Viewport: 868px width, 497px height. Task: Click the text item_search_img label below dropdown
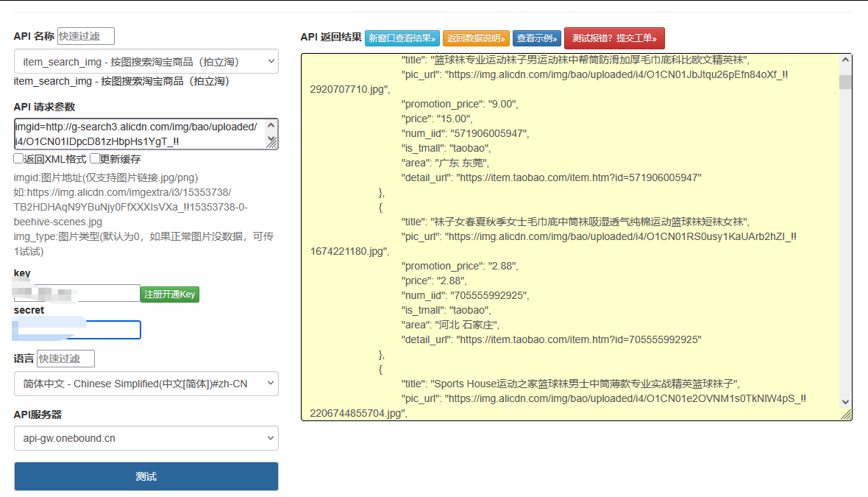tap(121, 82)
